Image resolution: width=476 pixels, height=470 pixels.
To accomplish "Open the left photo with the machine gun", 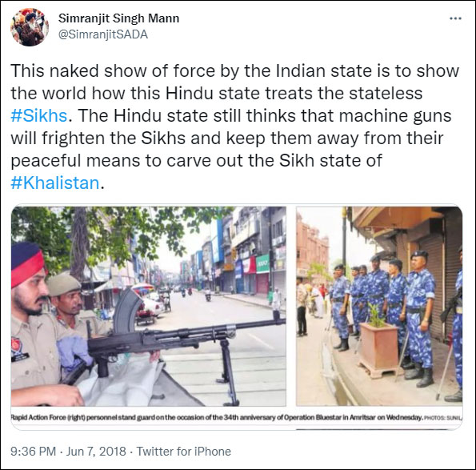I will tap(149, 306).
